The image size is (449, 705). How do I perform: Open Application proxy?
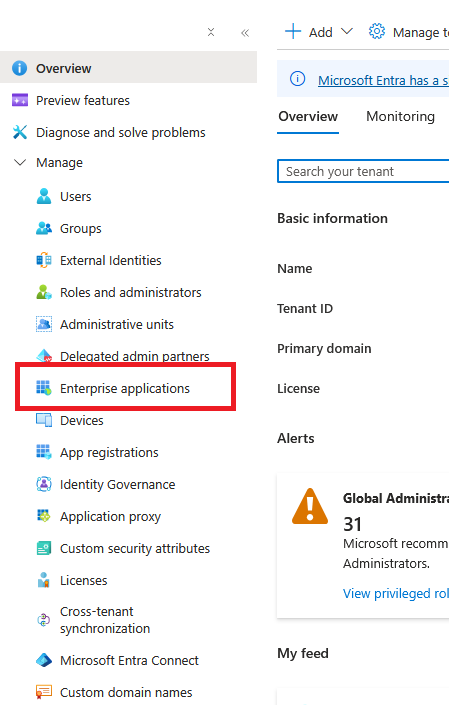point(111,517)
